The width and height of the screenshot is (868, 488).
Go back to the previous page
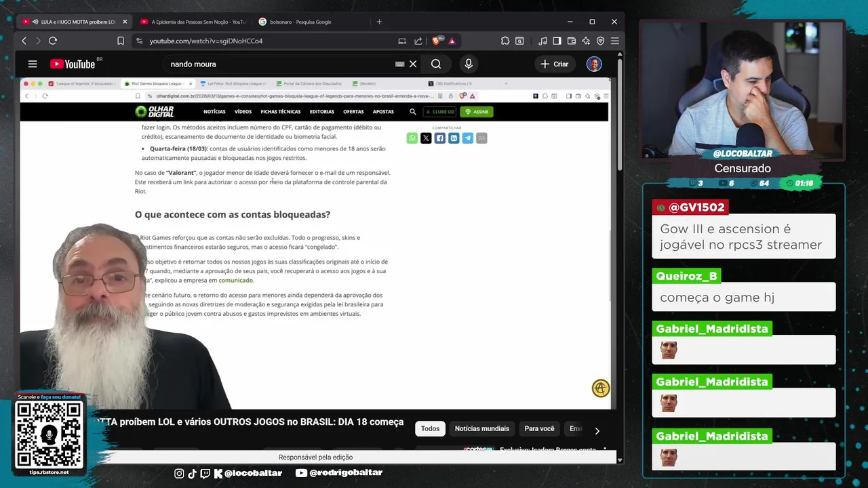coord(24,41)
